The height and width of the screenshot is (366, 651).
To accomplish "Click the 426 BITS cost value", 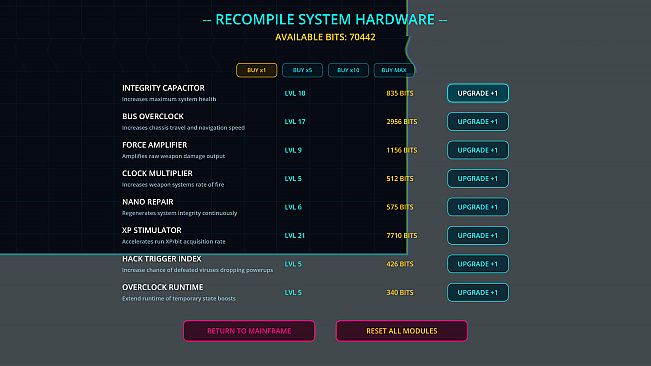I will point(400,264).
